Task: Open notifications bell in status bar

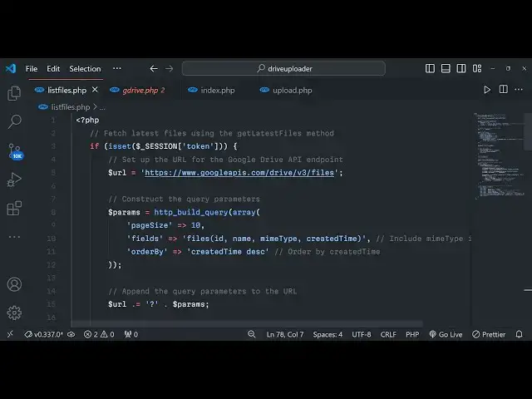Action: click(x=519, y=334)
